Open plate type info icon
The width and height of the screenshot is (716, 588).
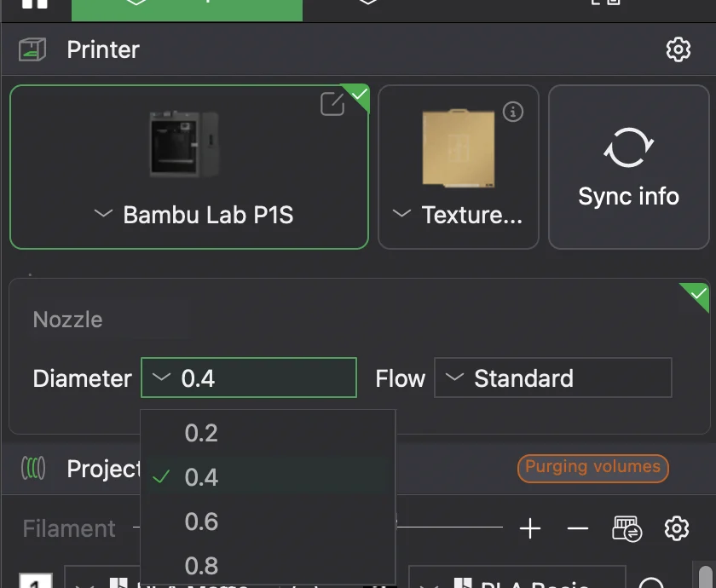coord(513,112)
